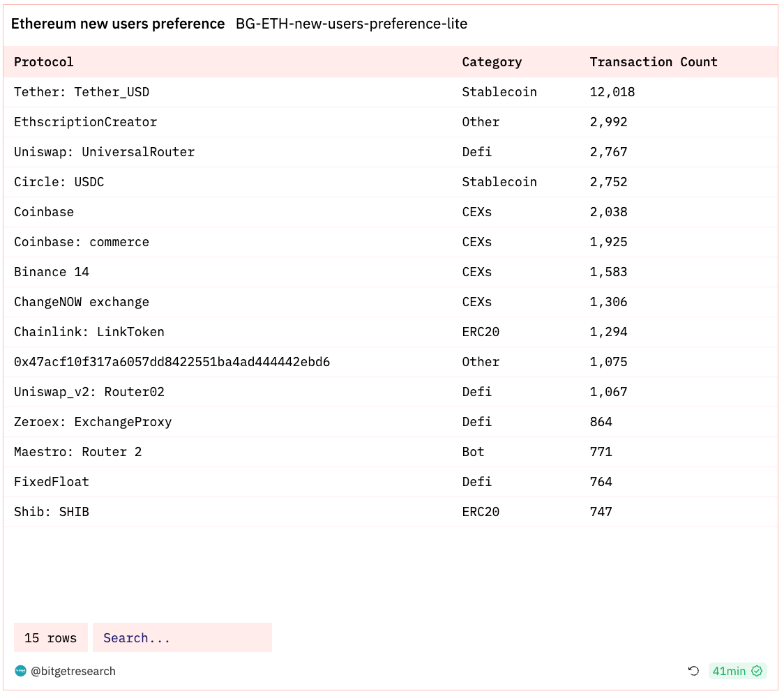Click the Chainlink: LinkToken row
Image resolution: width=784 pixels, height=696 pixels.
89,332
